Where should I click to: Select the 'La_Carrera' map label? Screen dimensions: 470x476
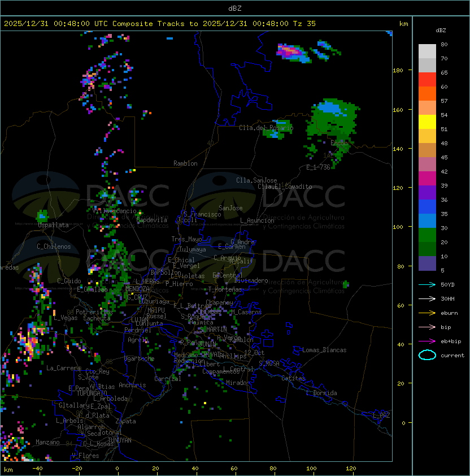[x=64, y=368]
